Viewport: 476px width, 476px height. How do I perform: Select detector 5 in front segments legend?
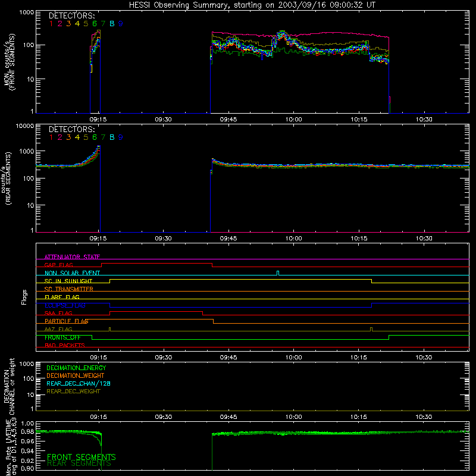click(86, 24)
